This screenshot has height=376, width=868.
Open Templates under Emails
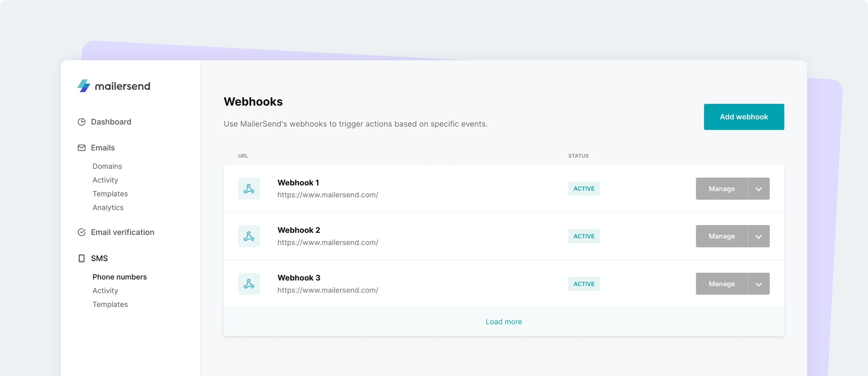[x=110, y=194]
